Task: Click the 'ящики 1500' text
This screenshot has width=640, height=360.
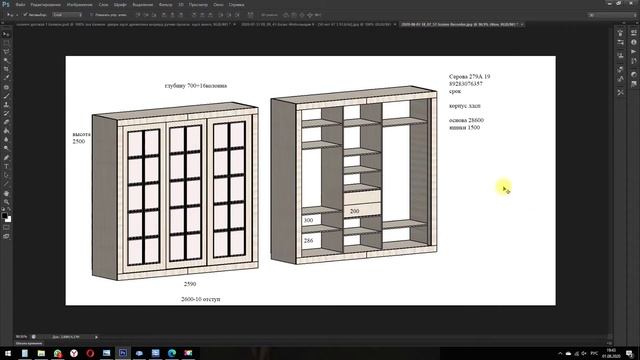Action: click(x=464, y=128)
